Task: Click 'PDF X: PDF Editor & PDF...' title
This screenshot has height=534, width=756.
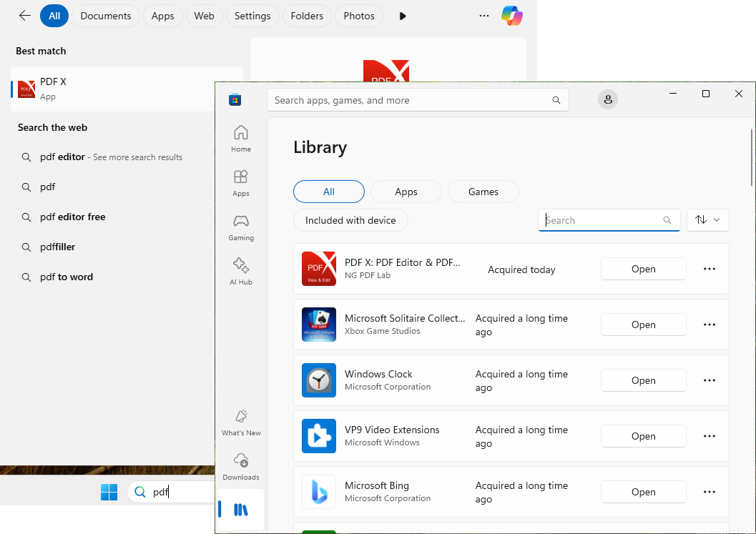Action: (x=402, y=262)
